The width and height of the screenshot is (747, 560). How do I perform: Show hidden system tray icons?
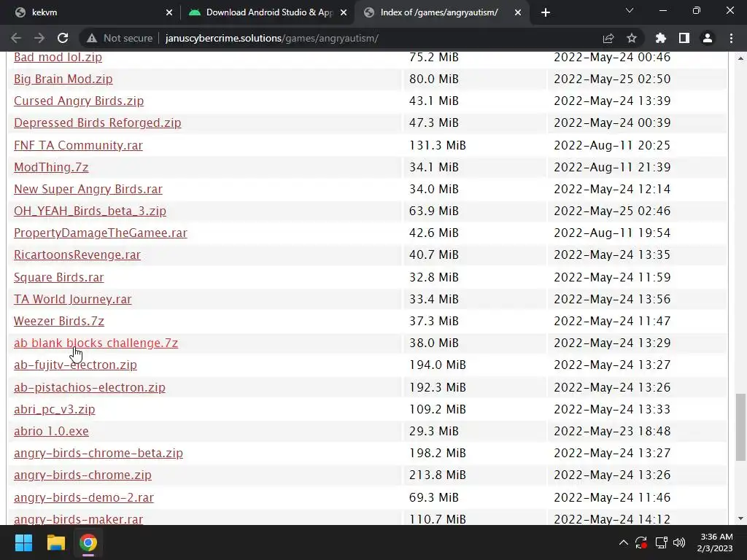(x=623, y=542)
